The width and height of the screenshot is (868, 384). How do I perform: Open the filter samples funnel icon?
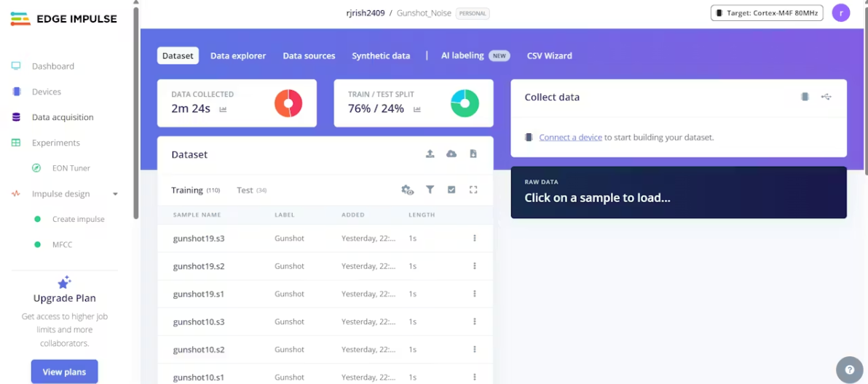pyautogui.click(x=430, y=190)
